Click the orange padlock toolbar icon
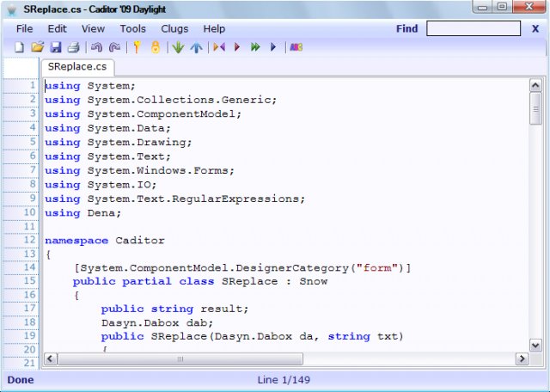 (x=156, y=47)
